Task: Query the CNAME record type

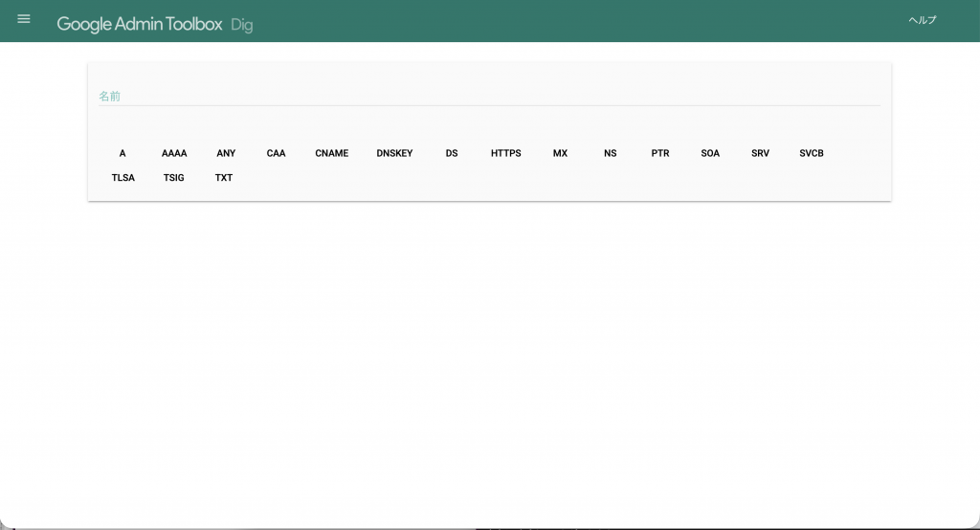Action: (332, 153)
